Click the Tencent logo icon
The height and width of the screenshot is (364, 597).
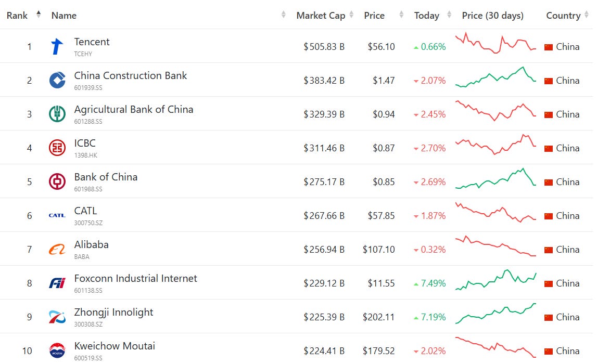pos(57,47)
